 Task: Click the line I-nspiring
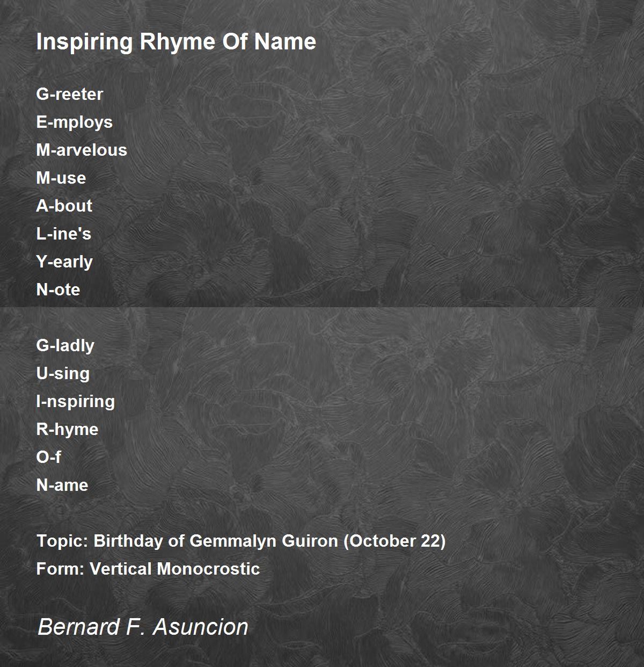76,402
